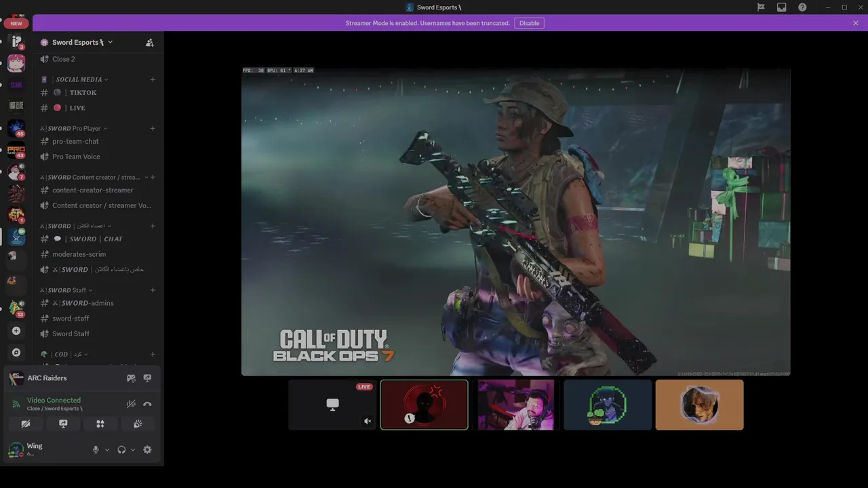
Task: Toggle the camera on
Action: tap(26, 424)
